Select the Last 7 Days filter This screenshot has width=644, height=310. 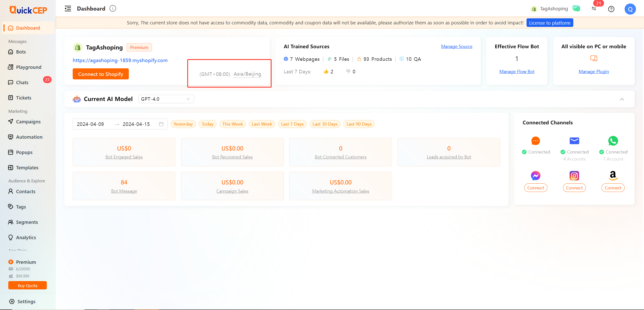pyautogui.click(x=292, y=124)
